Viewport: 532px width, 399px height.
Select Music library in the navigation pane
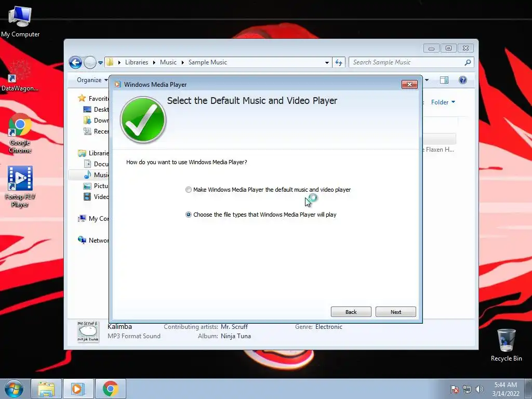[96, 175]
